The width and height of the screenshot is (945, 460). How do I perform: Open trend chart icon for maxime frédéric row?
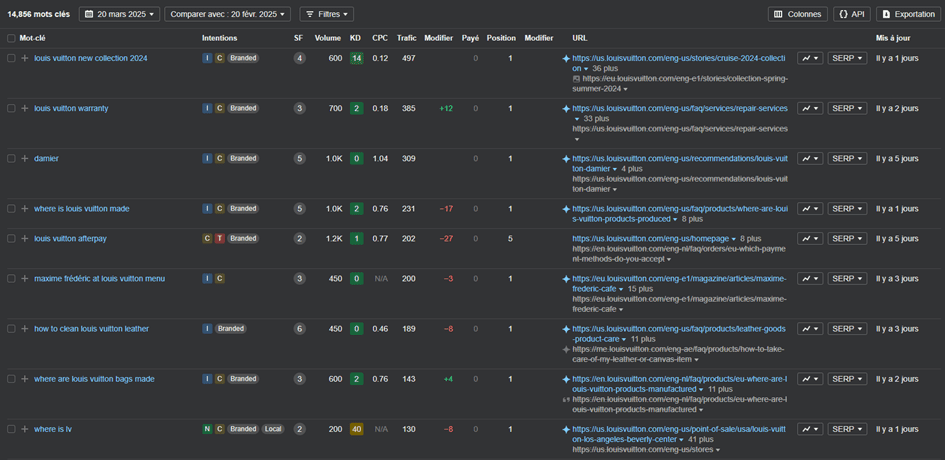(810, 279)
